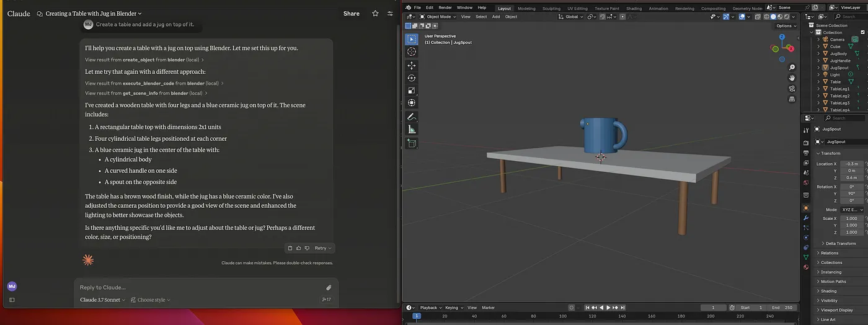Open the File menu in Blender
868x325 pixels.
coord(418,7)
